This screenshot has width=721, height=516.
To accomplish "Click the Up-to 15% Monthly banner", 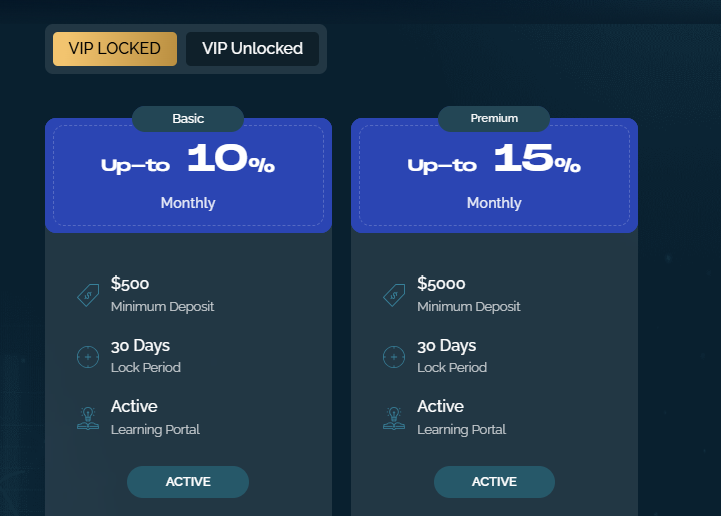I will coord(494,177).
